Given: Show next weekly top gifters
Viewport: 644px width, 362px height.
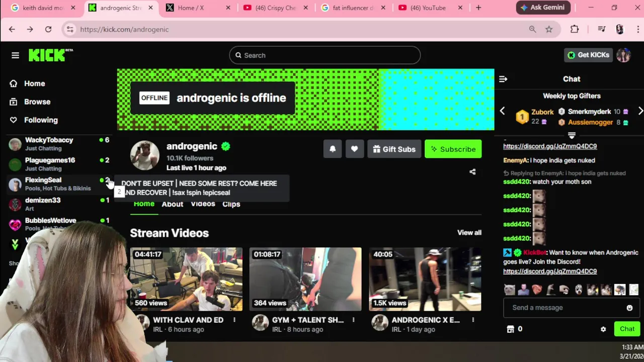Looking at the screenshot, I should (640, 111).
